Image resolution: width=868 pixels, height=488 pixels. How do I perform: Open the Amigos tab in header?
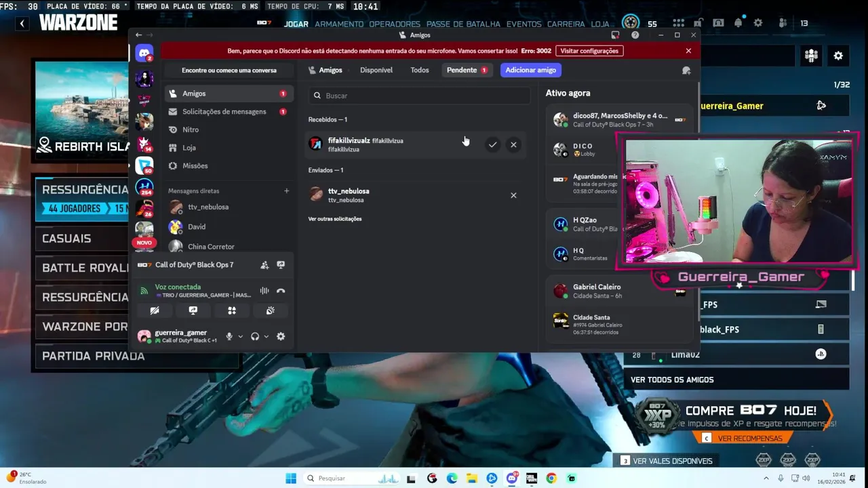[325, 70]
